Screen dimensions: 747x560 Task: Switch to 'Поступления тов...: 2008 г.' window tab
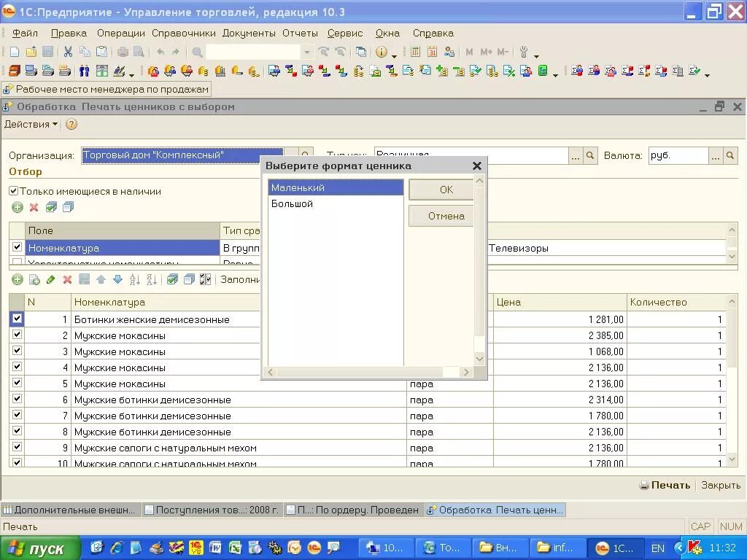click(212, 510)
